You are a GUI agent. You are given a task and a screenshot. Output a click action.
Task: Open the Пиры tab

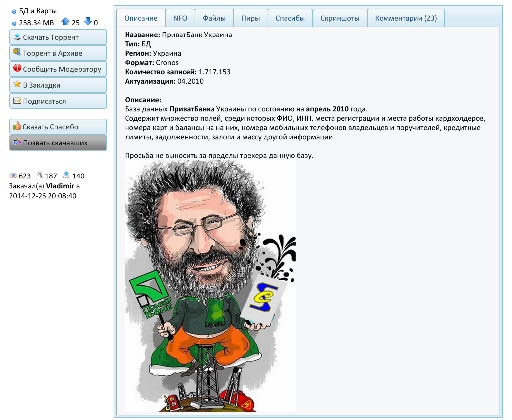pos(250,18)
